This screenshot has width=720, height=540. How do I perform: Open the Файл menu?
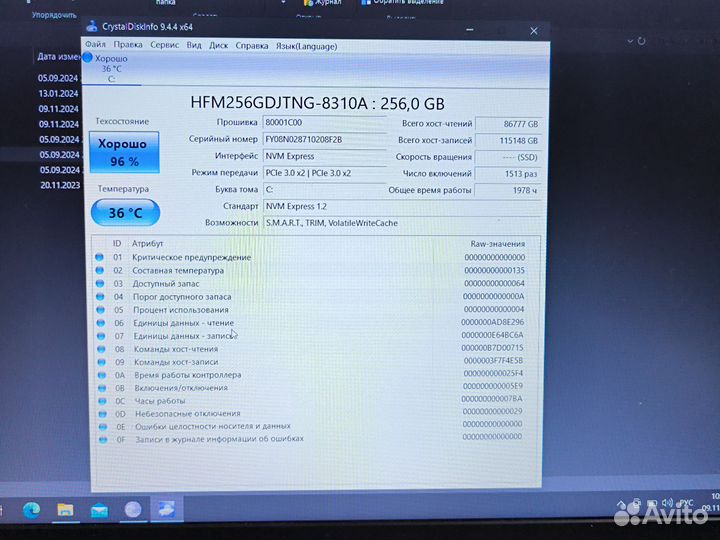click(96, 45)
